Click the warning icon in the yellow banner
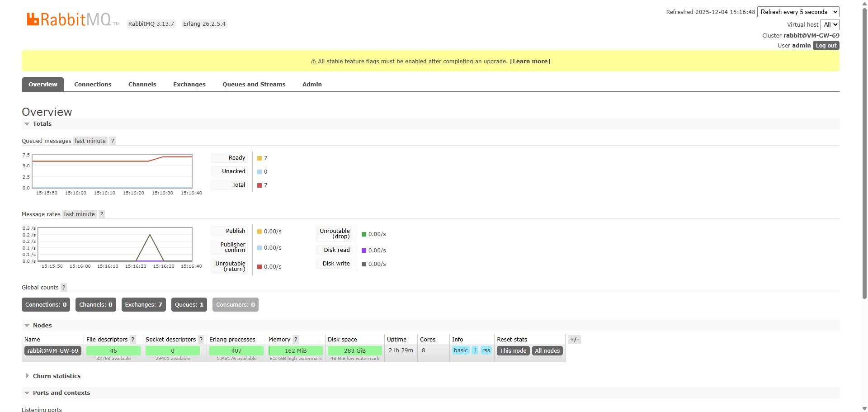Screen dimensions: 868x412 313,62
